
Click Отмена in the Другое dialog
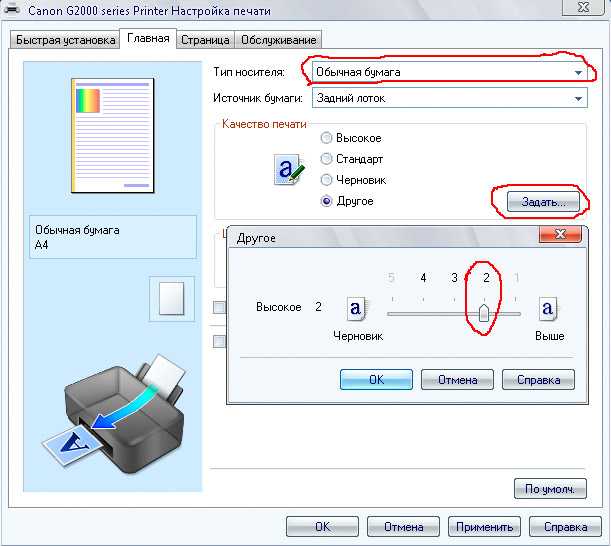(457, 379)
